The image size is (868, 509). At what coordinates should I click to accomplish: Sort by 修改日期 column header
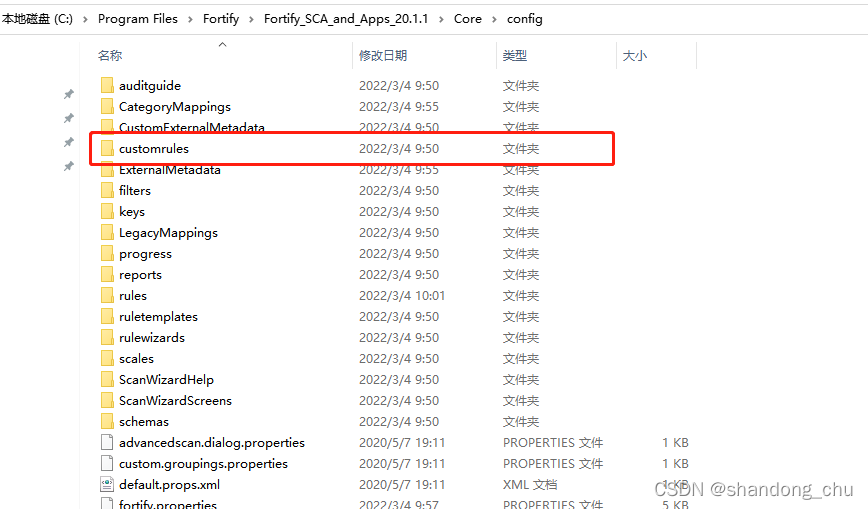383,55
